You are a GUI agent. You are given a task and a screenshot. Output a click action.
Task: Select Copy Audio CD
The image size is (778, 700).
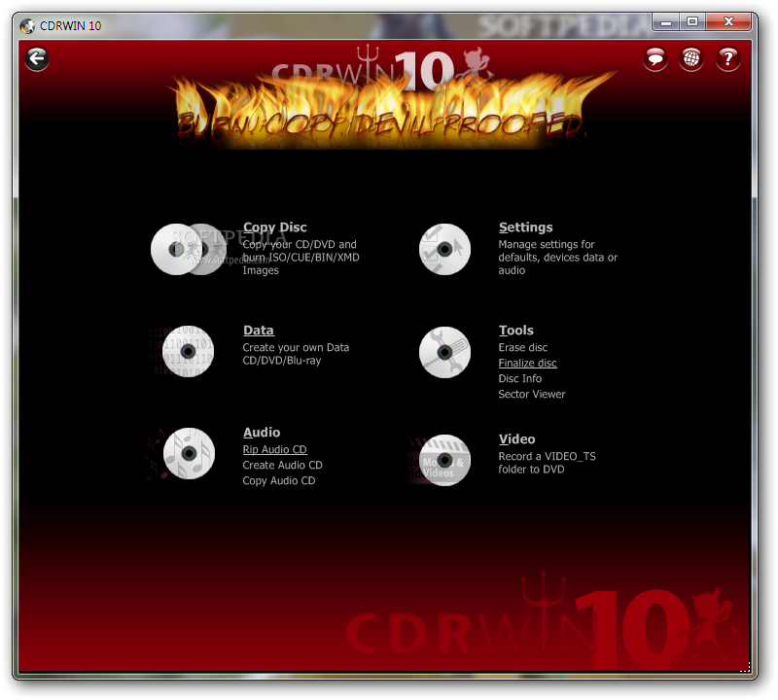click(279, 480)
